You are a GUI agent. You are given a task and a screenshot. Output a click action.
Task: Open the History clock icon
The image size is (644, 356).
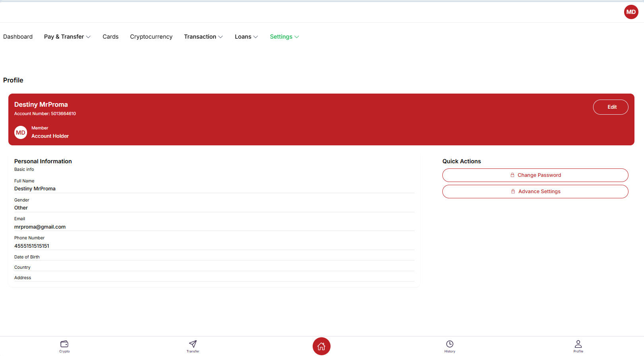point(450,344)
